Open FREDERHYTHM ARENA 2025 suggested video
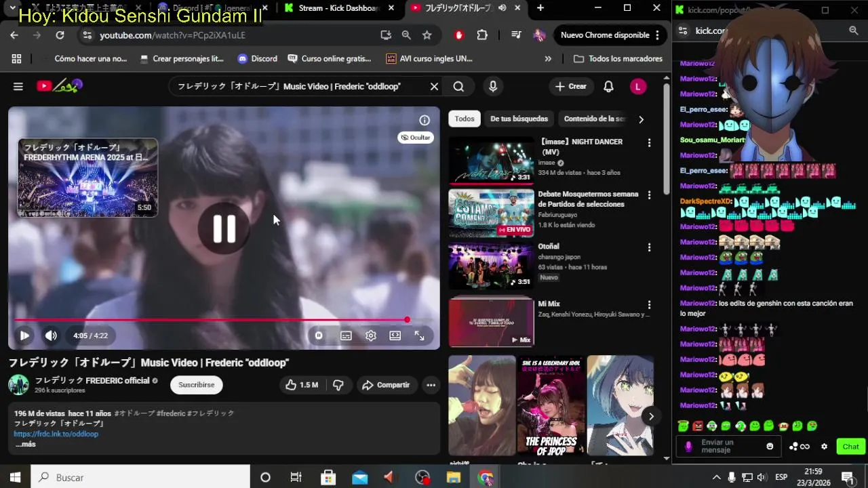 click(x=87, y=178)
